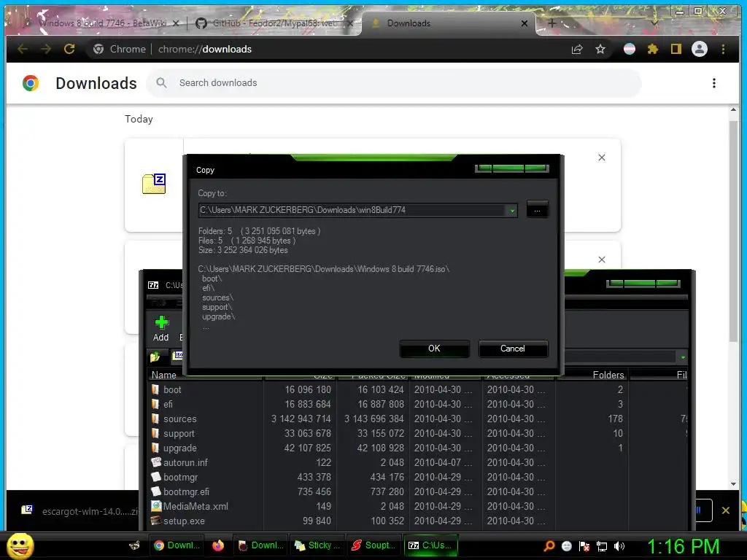Go forward in Chrome

46,49
